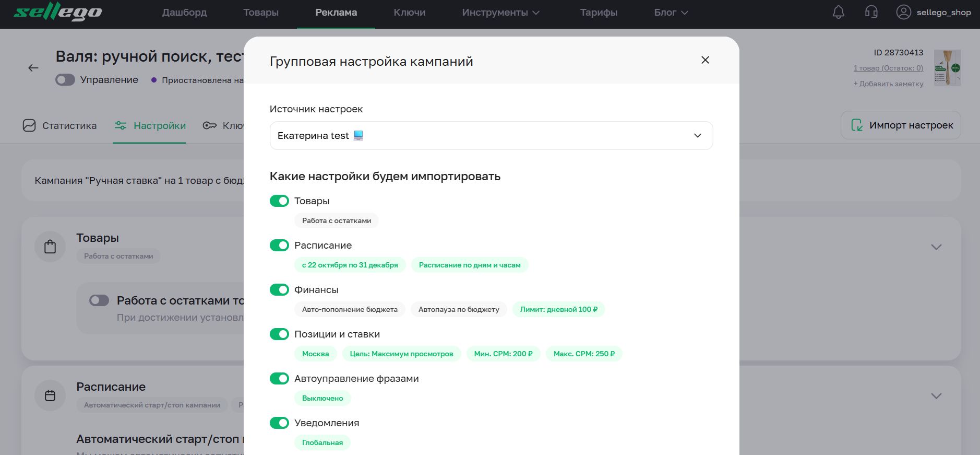980x455 pixels.
Task: Close the Групповая настройка кампаний dialog
Action: [x=705, y=60]
